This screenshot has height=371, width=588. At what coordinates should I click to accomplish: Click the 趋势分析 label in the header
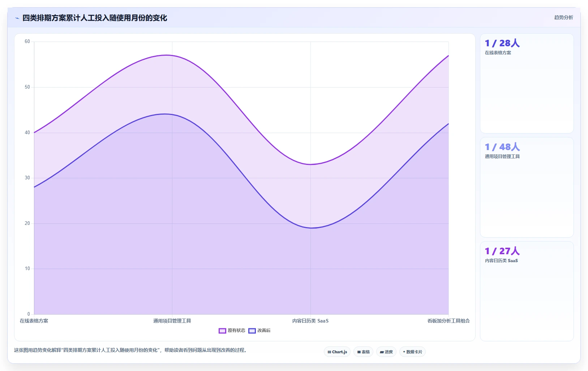(563, 17)
